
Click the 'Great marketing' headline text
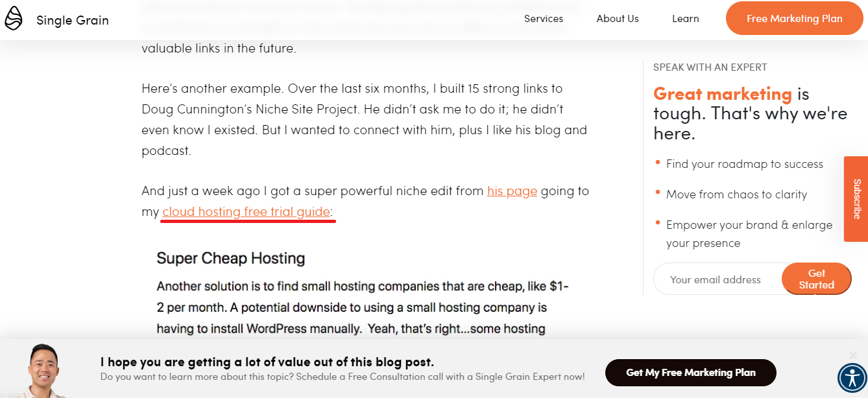[723, 94]
